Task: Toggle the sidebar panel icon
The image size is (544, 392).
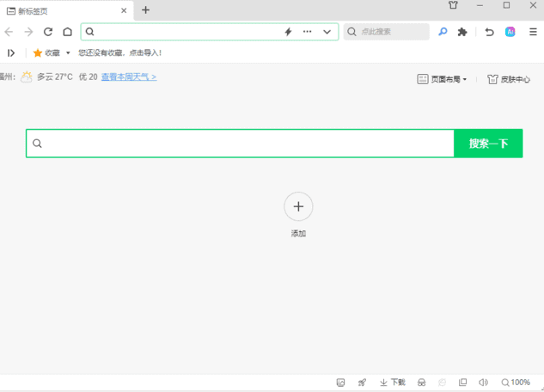Action: [x=11, y=52]
